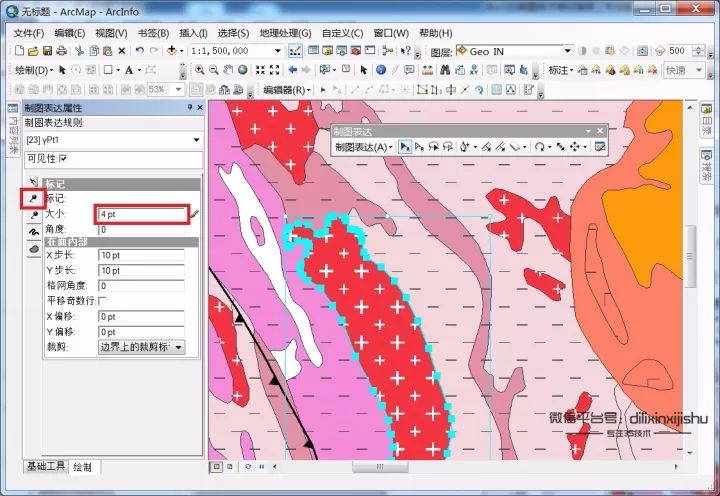The width and height of the screenshot is (720, 496).
Task: Open the 窗口(W) menu
Action: click(x=391, y=33)
